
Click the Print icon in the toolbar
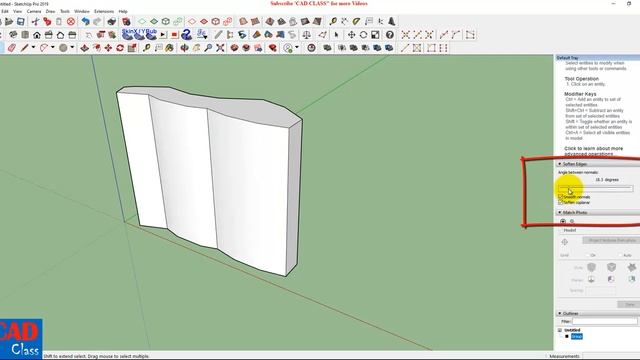(111, 22)
